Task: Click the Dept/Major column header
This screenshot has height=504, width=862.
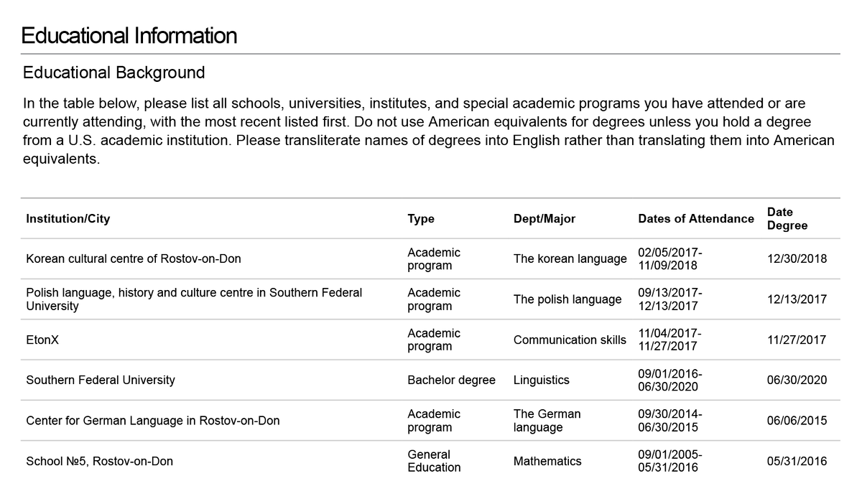Action: point(544,218)
